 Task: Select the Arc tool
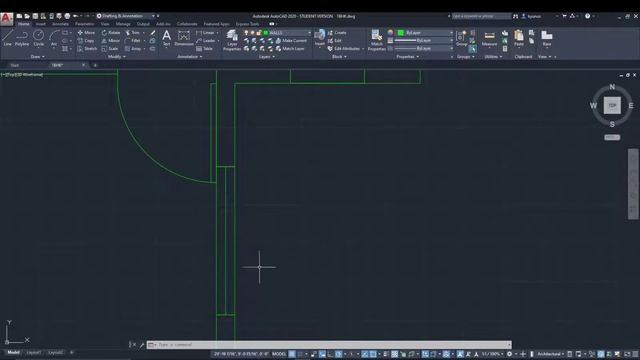click(x=54, y=38)
